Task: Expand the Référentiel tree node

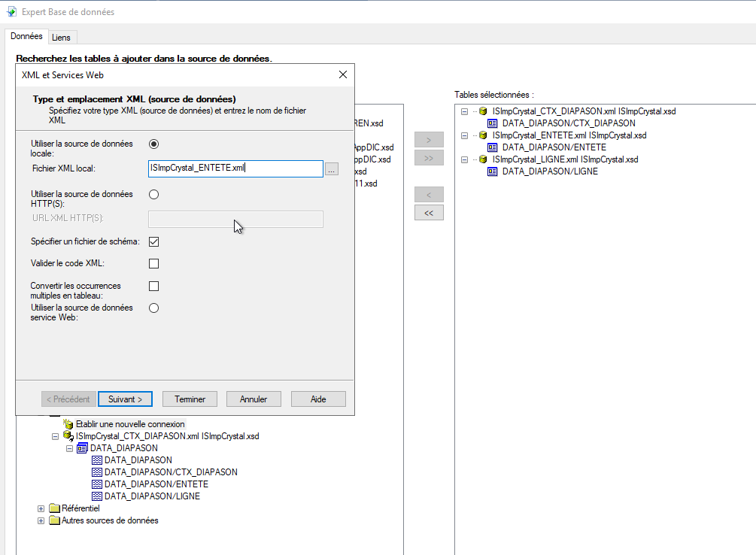Action: click(41, 508)
